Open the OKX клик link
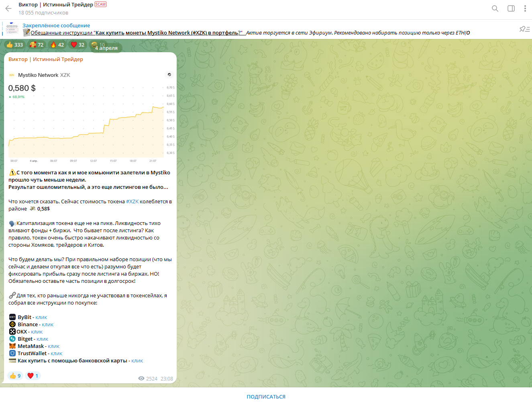 pos(37,332)
